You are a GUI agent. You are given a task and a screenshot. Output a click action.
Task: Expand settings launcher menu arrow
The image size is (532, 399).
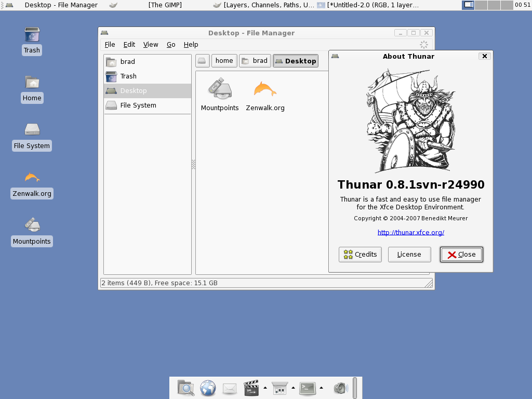293,388
